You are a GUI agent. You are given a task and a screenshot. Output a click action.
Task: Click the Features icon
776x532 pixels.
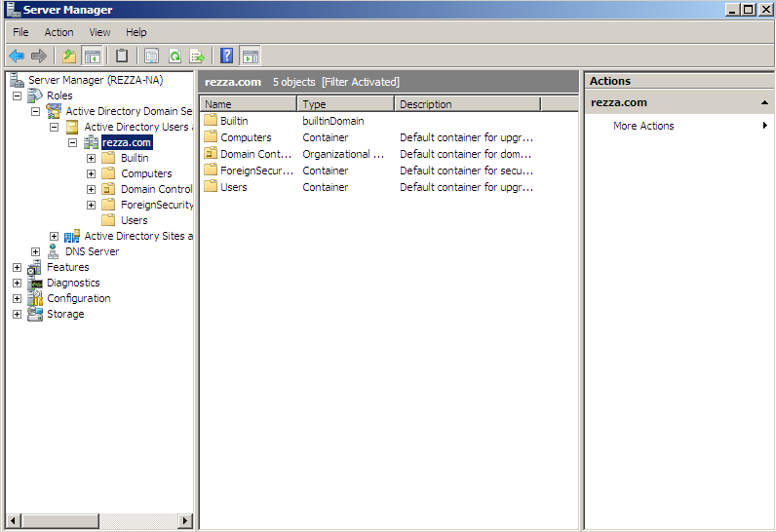pyautogui.click(x=35, y=267)
